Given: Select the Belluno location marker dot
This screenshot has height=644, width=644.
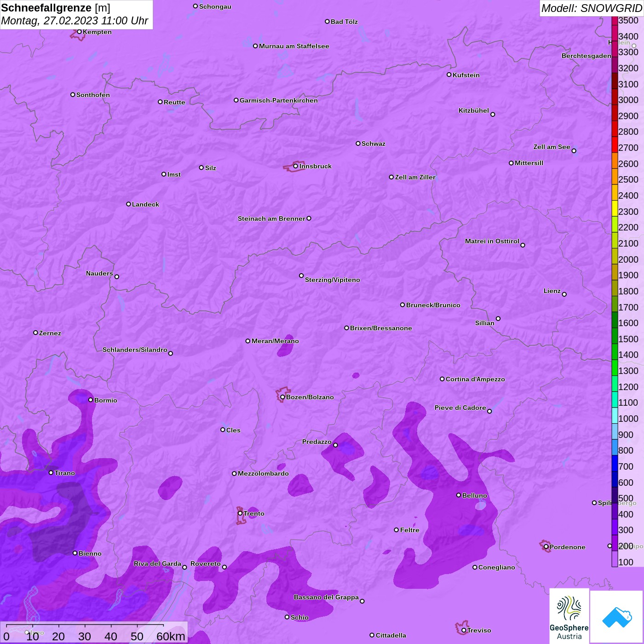Looking at the screenshot, I should (459, 495).
